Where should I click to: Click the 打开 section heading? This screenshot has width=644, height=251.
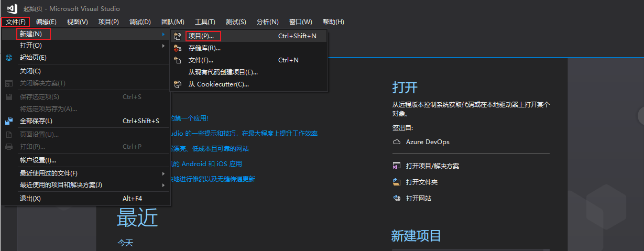click(405, 88)
